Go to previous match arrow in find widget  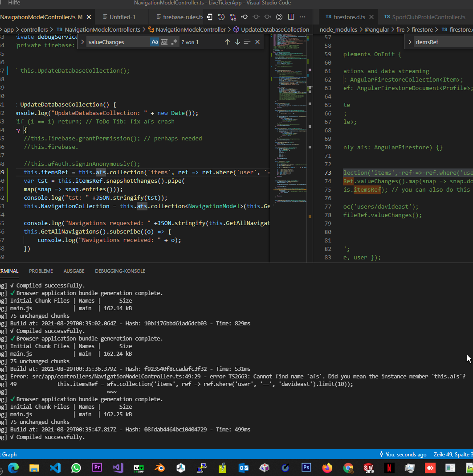click(x=227, y=42)
